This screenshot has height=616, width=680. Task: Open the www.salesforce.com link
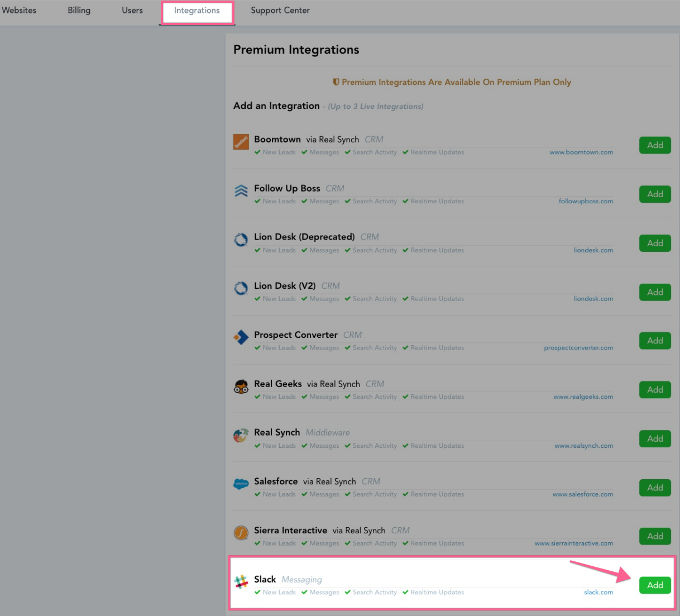(x=583, y=494)
